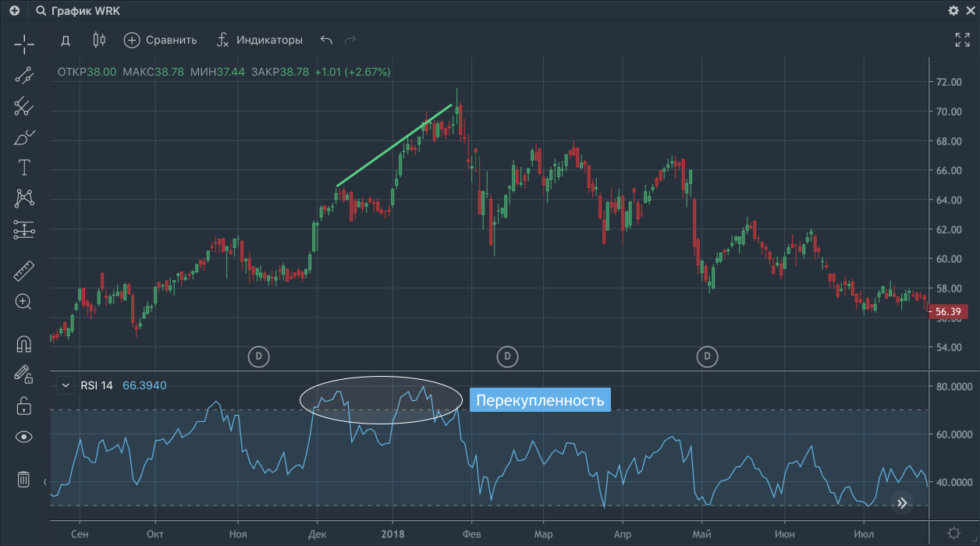This screenshot has height=546, width=980.
Task: Click the ЗАКР closing price value 38.78
Action: (x=294, y=72)
